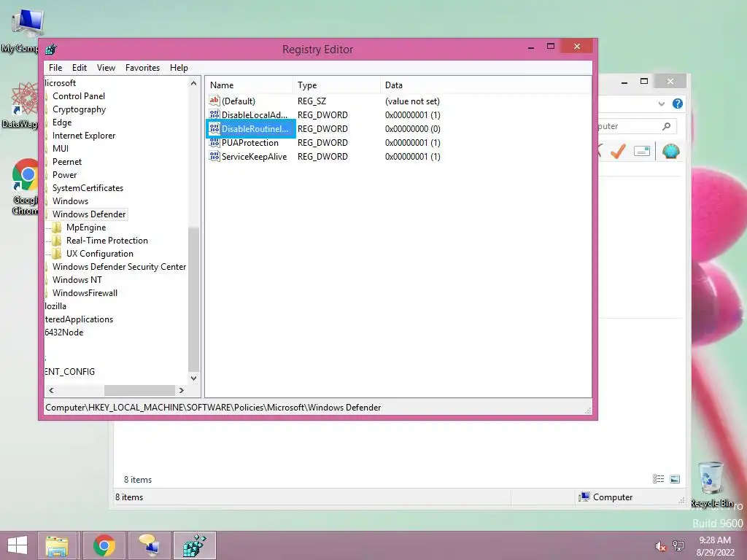747x560 pixels.
Task: Open the Favorites menu
Action: [142, 68]
